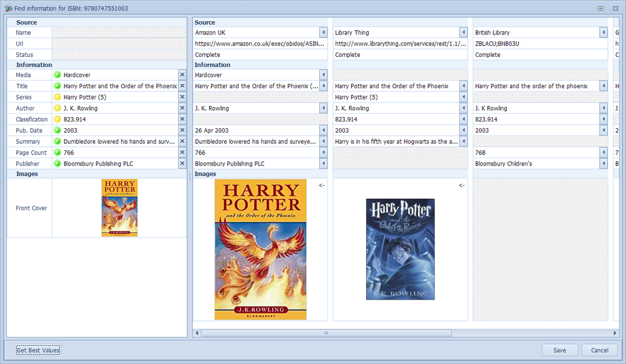Copy all British Library values using name arrow
Image resolution: width=626 pixels, height=364 pixels.
603,33
